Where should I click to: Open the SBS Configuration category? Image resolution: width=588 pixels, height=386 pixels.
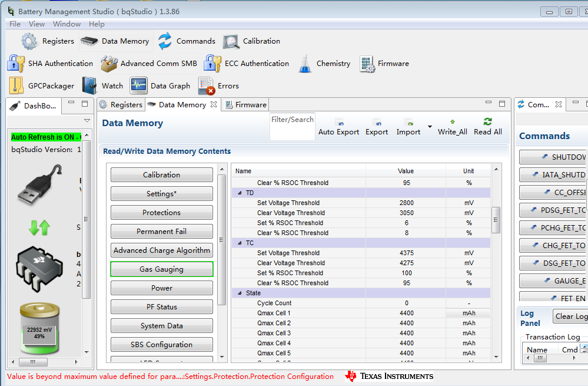pyautogui.click(x=162, y=345)
